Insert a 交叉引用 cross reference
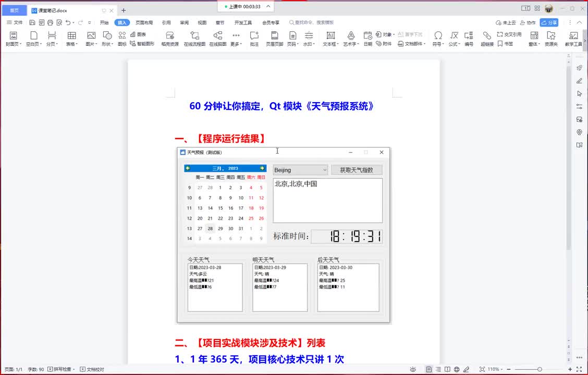Viewport: 588px width, 375px height. (509, 34)
